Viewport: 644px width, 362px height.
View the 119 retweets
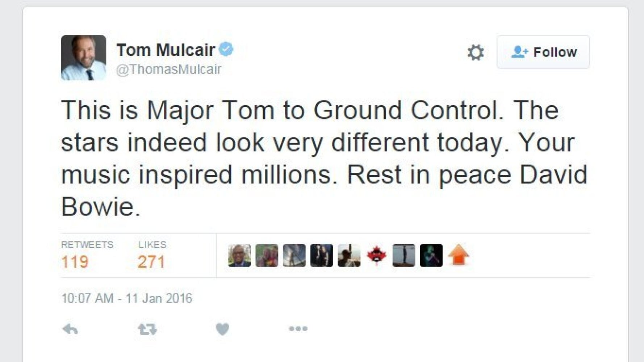pos(75,261)
